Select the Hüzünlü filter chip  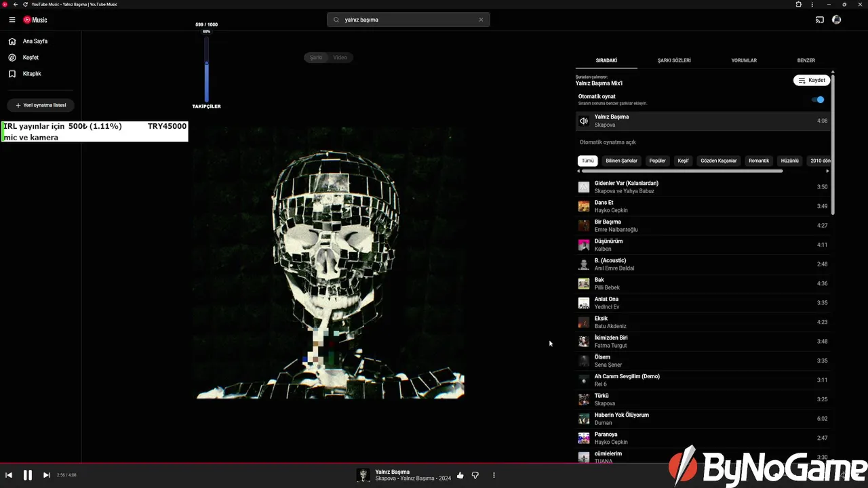point(790,161)
